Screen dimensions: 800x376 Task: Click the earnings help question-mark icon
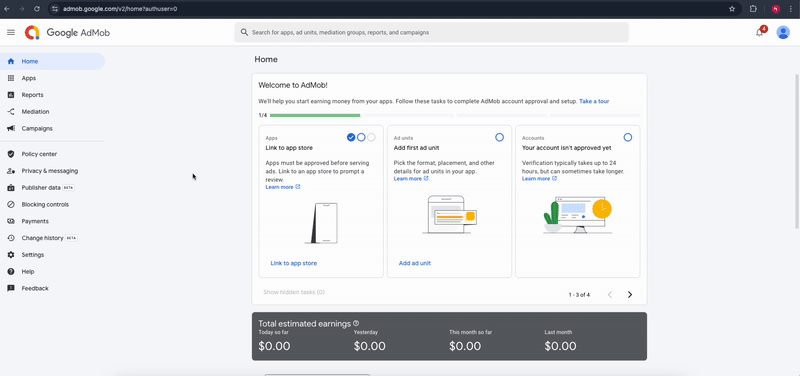click(x=356, y=323)
